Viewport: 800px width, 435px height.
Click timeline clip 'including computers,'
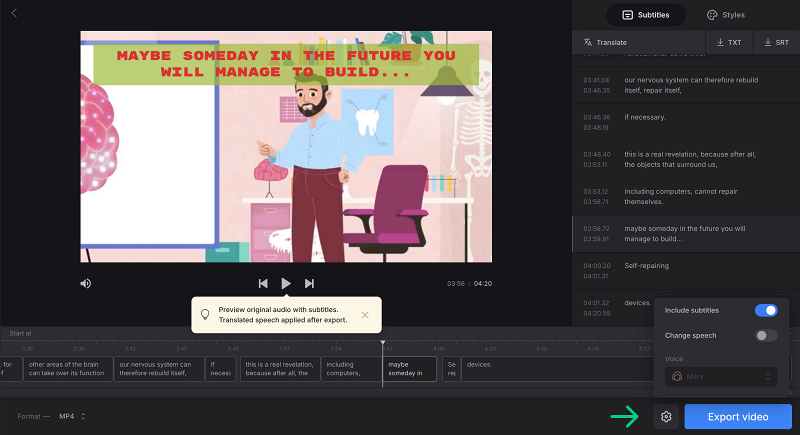[352, 369]
